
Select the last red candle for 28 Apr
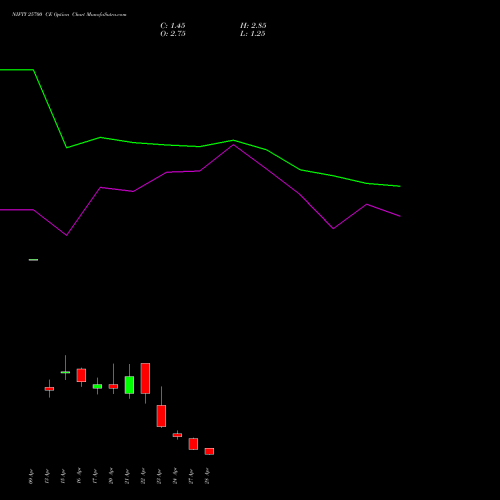pos(209,451)
